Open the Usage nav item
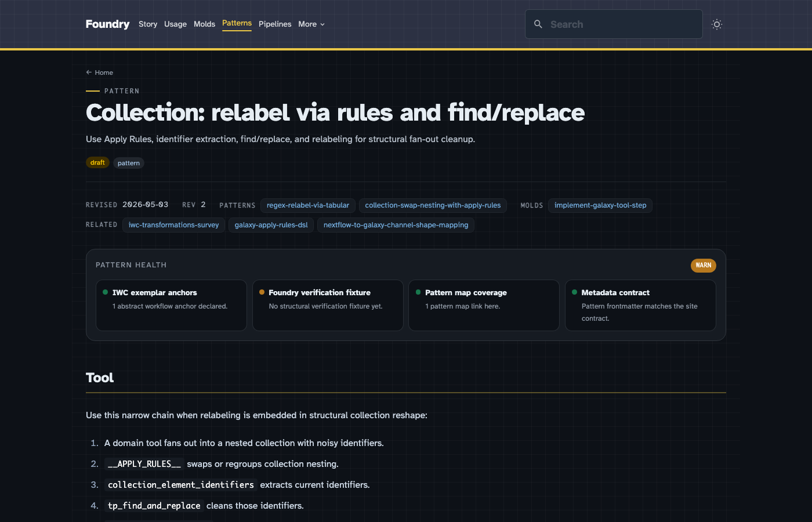The height and width of the screenshot is (522, 812). click(175, 24)
